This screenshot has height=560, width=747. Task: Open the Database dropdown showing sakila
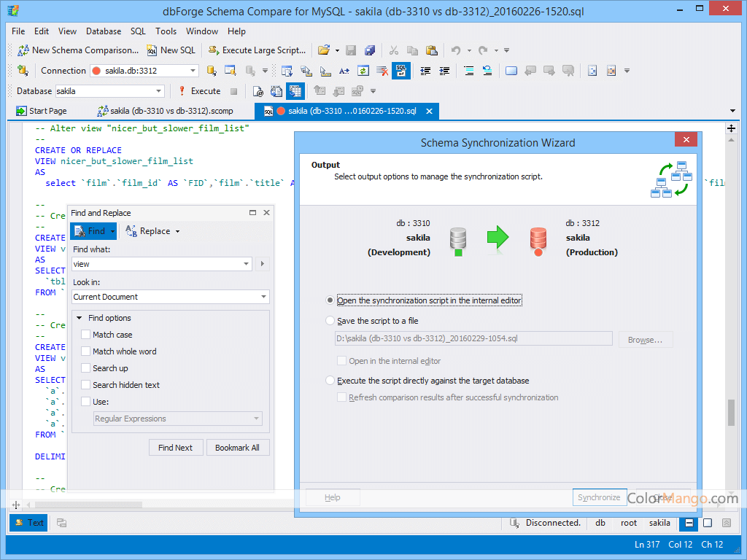[158, 91]
